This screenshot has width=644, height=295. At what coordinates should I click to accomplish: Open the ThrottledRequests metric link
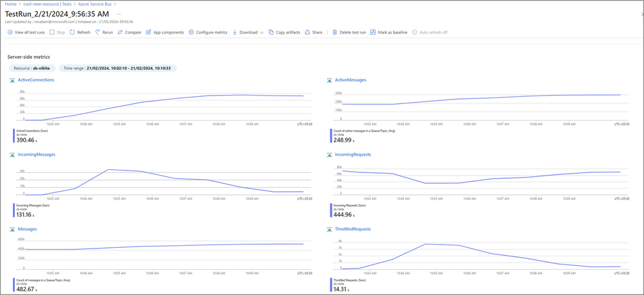(x=353, y=229)
